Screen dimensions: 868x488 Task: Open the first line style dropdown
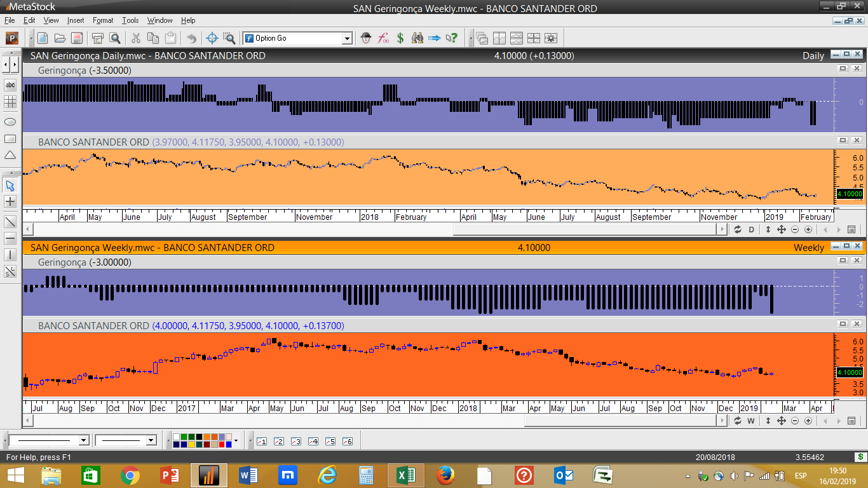coord(83,440)
